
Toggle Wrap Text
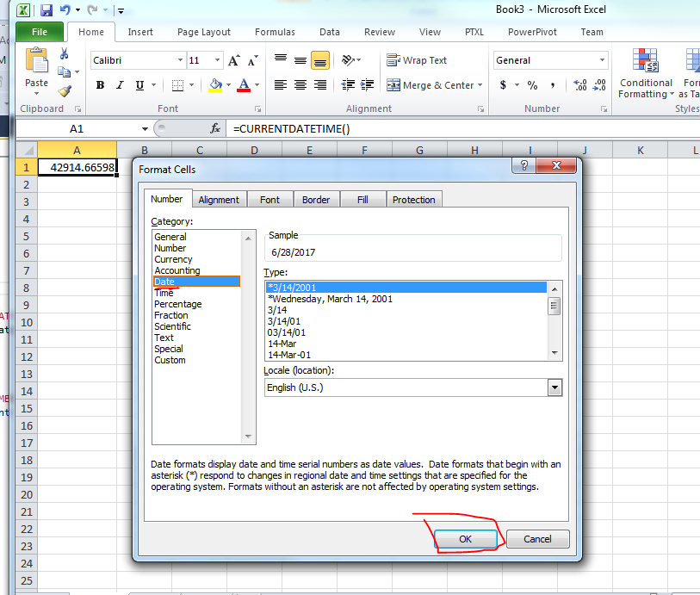404,60
